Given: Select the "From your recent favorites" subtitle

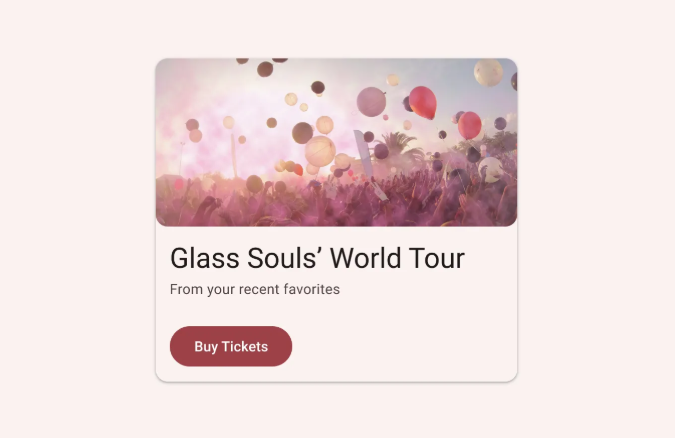Looking at the screenshot, I should tap(255, 289).
